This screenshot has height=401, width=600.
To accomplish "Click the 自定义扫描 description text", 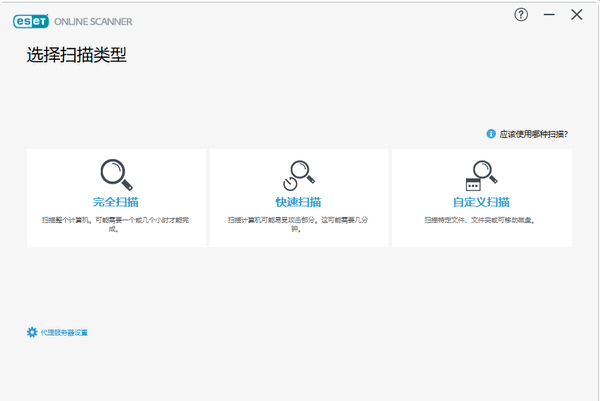I will pos(479,220).
